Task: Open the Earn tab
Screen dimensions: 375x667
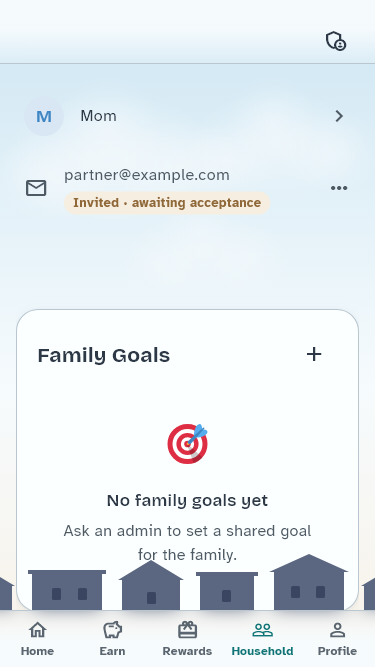Action: coord(112,638)
